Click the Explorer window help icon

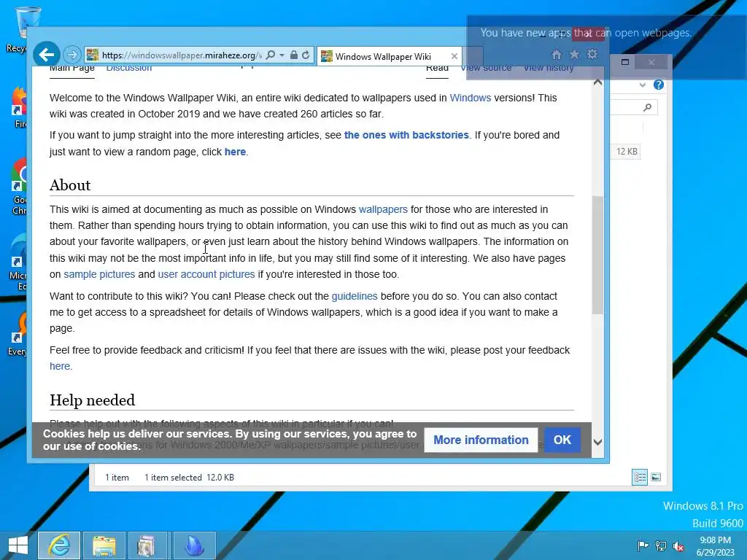pos(659,85)
